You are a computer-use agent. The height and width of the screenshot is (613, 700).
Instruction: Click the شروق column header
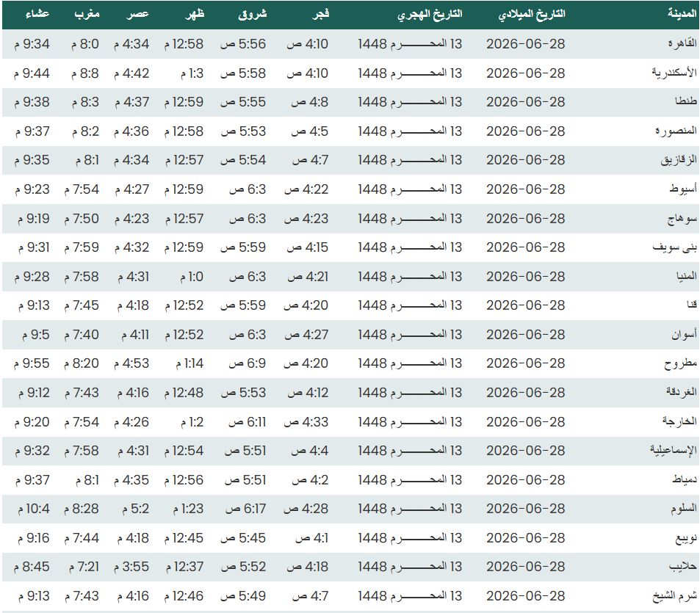coord(252,14)
